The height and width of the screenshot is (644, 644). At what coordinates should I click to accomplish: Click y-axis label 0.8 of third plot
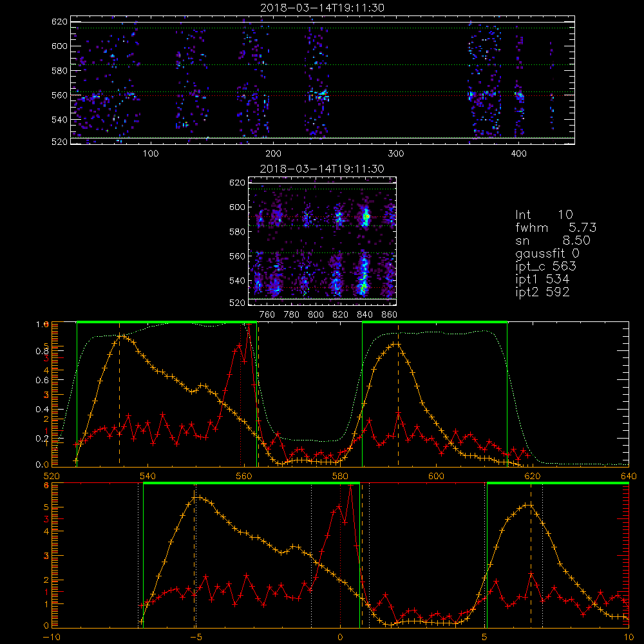42,351
